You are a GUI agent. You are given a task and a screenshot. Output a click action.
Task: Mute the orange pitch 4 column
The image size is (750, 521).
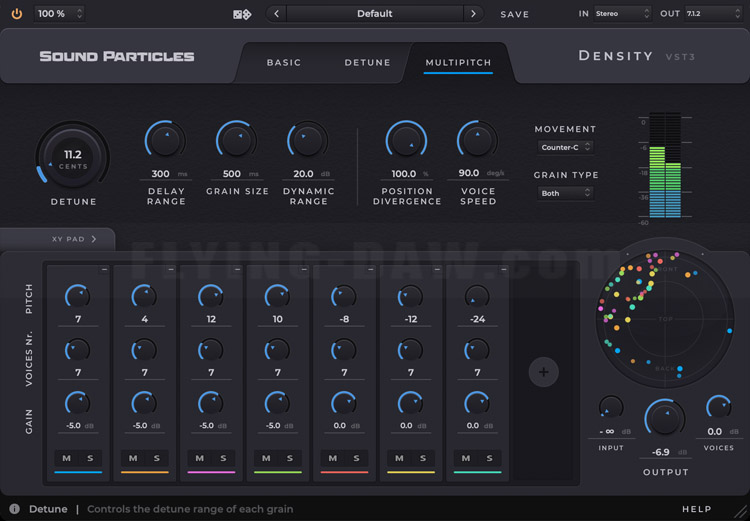tap(133, 458)
